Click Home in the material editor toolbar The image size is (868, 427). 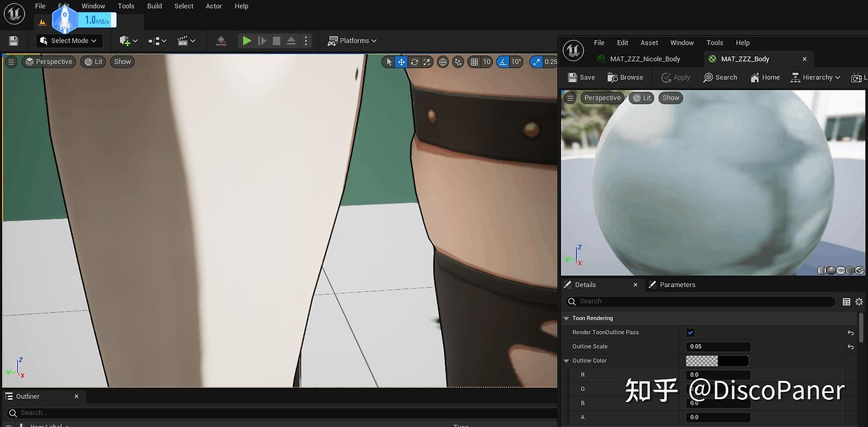coord(765,77)
